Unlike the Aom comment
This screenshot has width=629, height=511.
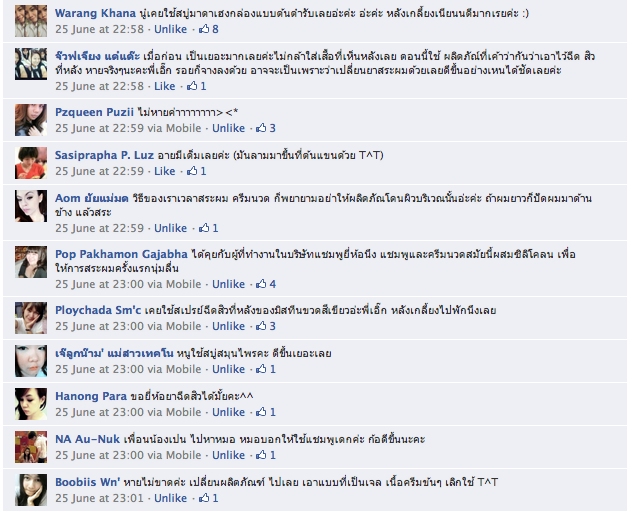click(170, 228)
